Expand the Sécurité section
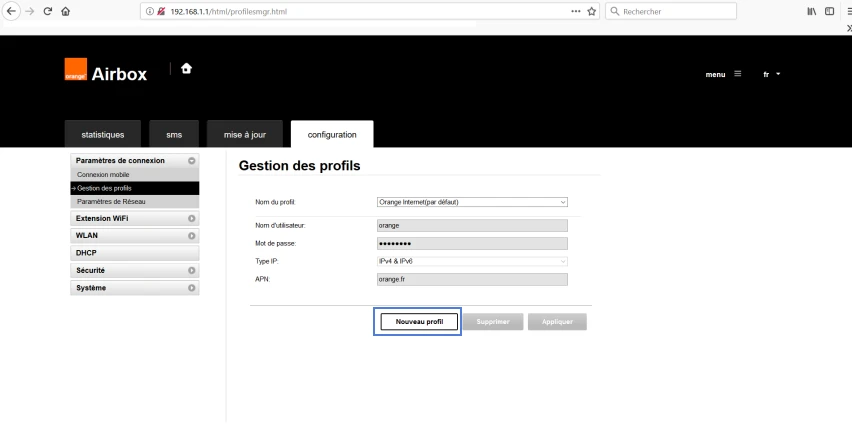The image size is (852, 427). pos(135,271)
